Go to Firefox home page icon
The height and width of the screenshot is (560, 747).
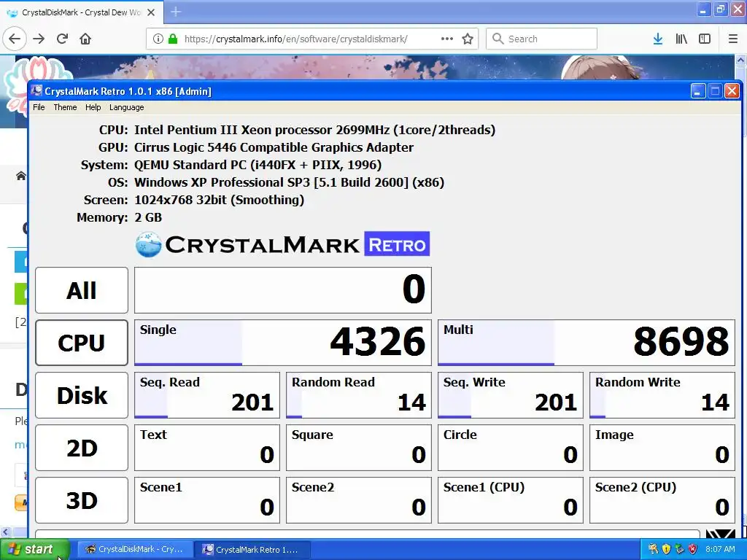(85, 39)
